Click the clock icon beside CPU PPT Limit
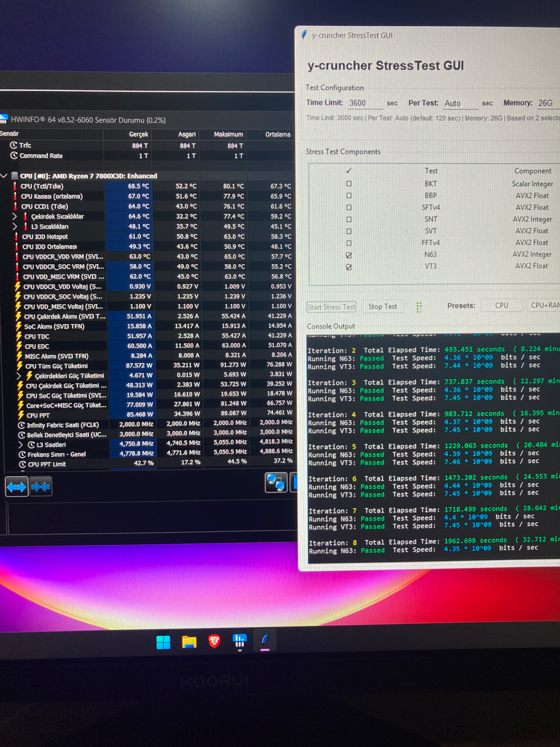Screen dimensions: 560x747 point(22,464)
